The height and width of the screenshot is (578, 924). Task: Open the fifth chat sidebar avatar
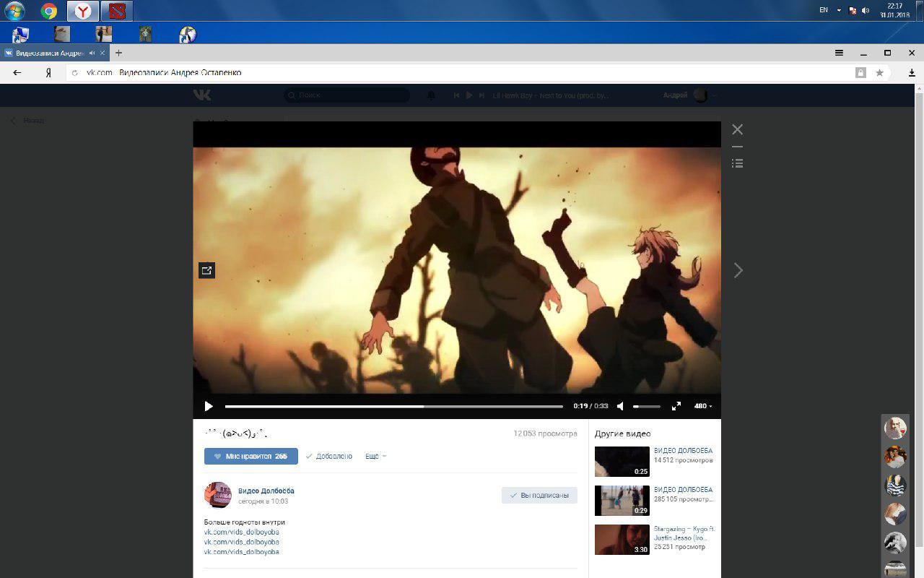click(896, 543)
